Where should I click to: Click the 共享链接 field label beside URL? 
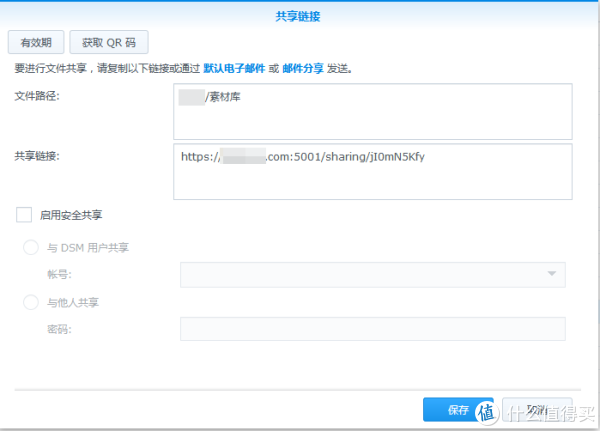pos(37,157)
